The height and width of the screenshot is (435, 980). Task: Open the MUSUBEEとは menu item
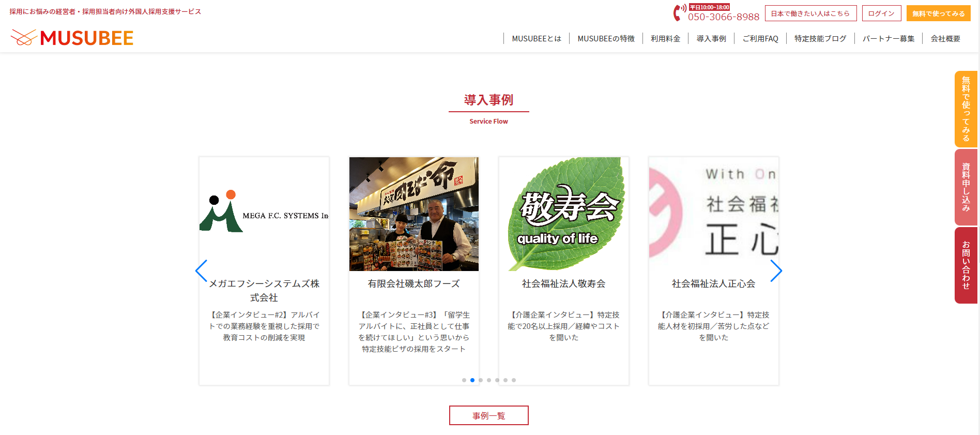[x=536, y=39]
